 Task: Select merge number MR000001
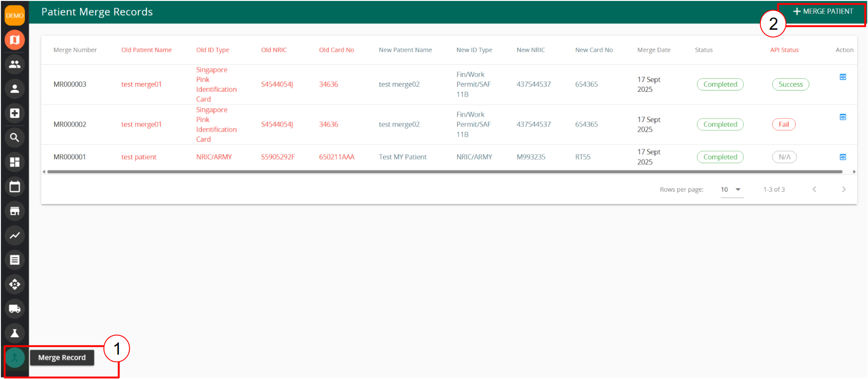(70, 157)
